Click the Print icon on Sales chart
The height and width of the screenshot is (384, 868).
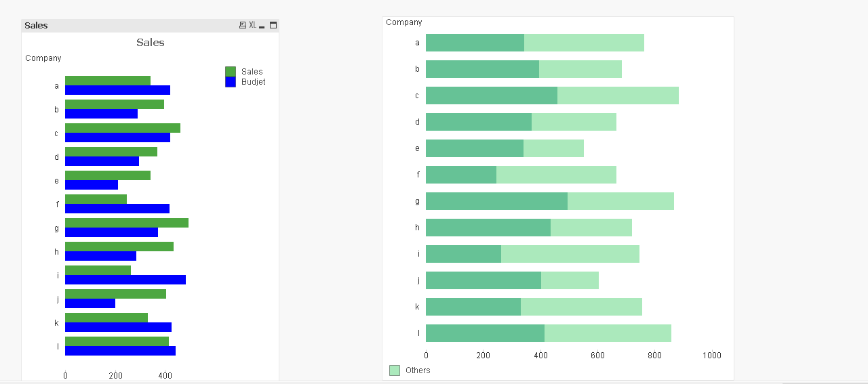[x=243, y=25]
